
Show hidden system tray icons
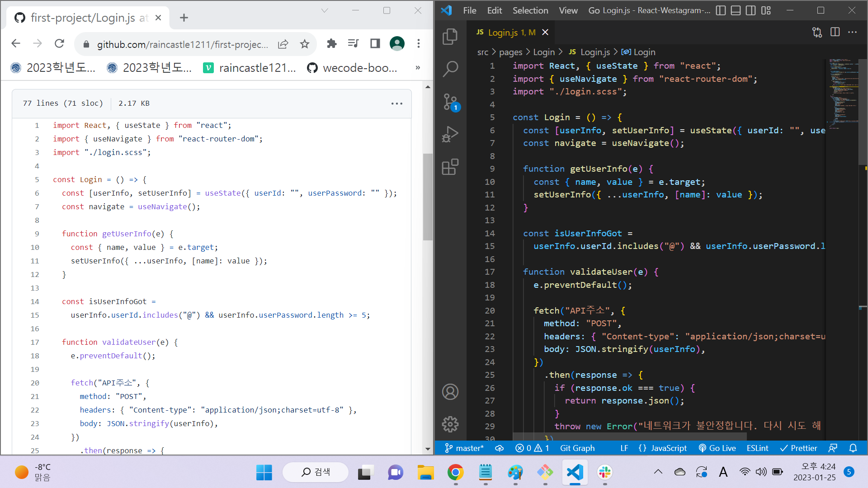tap(658, 472)
